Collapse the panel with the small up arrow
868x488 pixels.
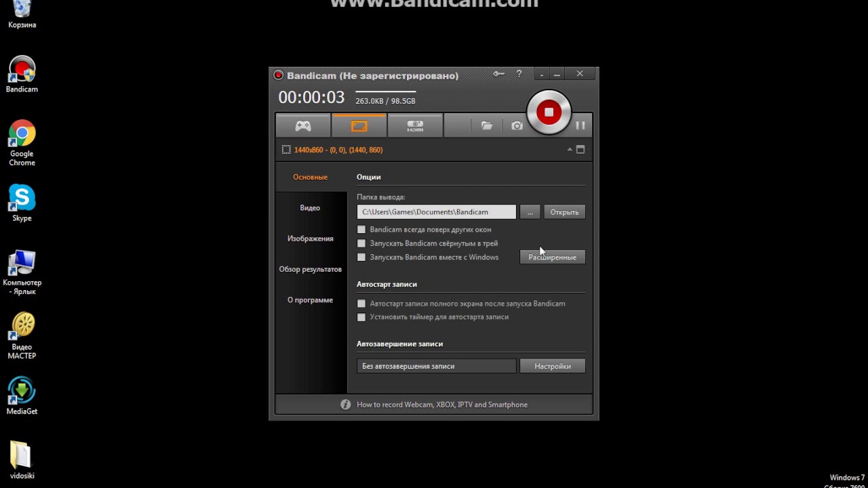pyautogui.click(x=570, y=150)
